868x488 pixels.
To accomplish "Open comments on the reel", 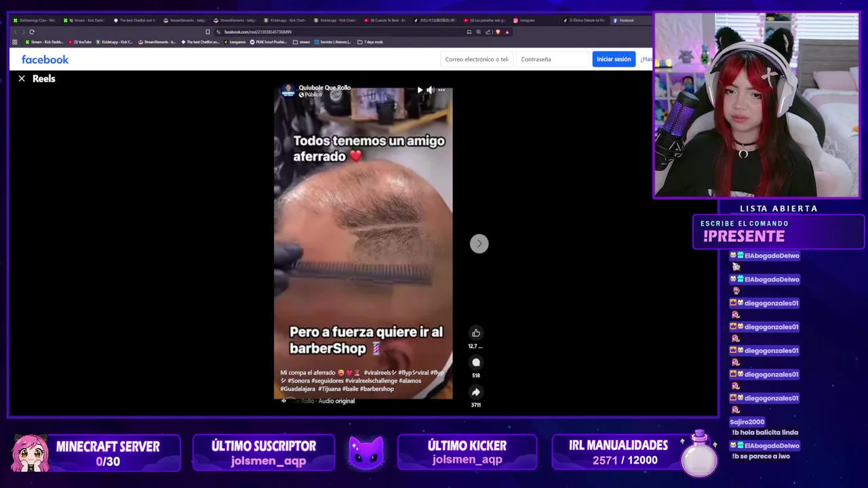I will pyautogui.click(x=476, y=363).
